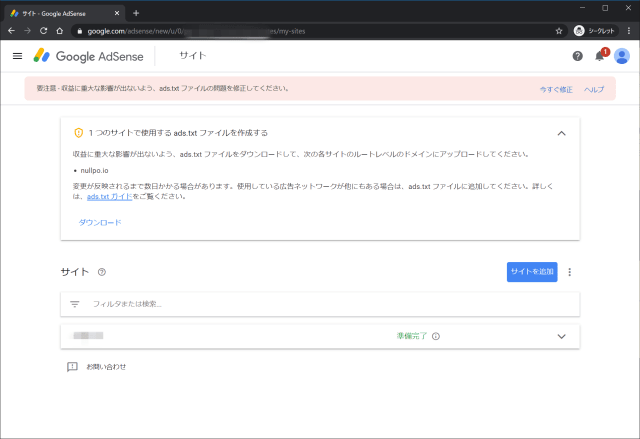
Task: Maximize the browser window
Action: click(x=605, y=8)
